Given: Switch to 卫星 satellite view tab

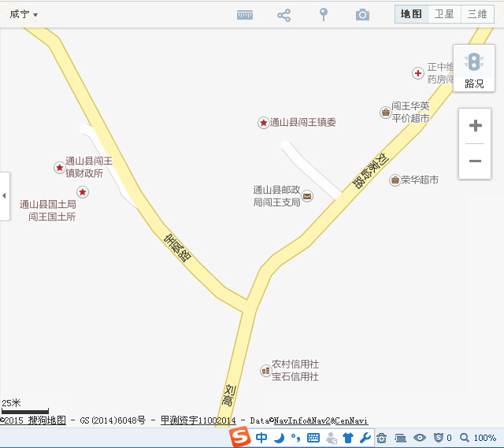Looking at the screenshot, I should click(444, 14).
